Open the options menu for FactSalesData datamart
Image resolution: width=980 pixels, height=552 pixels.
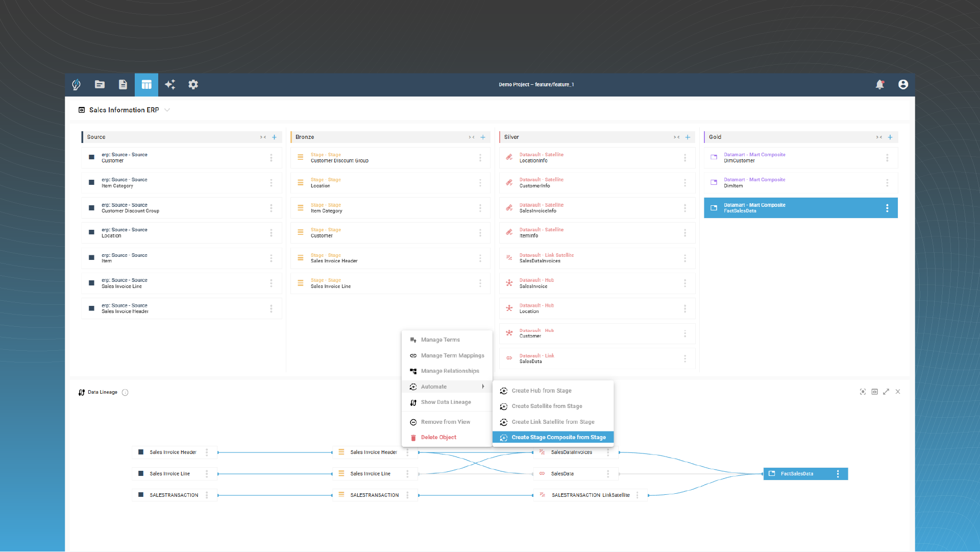pyautogui.click(x=888, y=208)
